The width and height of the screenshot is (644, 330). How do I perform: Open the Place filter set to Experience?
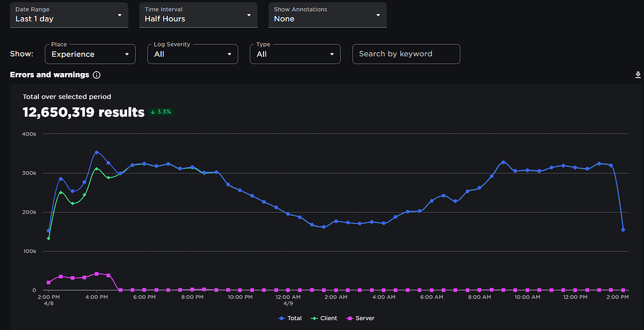click(90, 54)
